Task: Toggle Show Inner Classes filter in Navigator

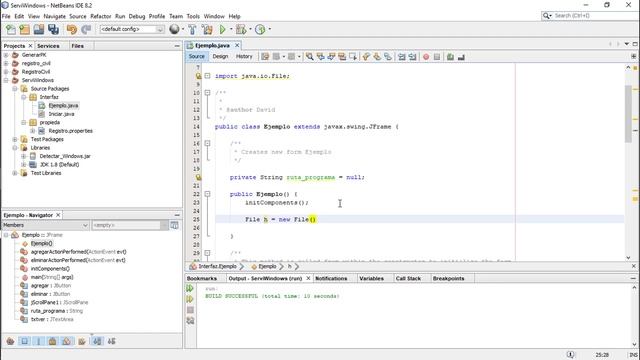Action: [67, 341]
